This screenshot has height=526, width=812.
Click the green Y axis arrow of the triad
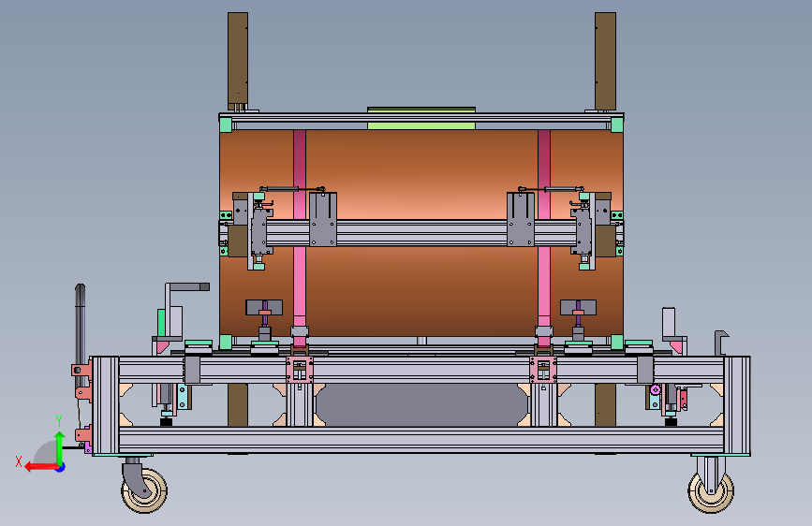60,447
